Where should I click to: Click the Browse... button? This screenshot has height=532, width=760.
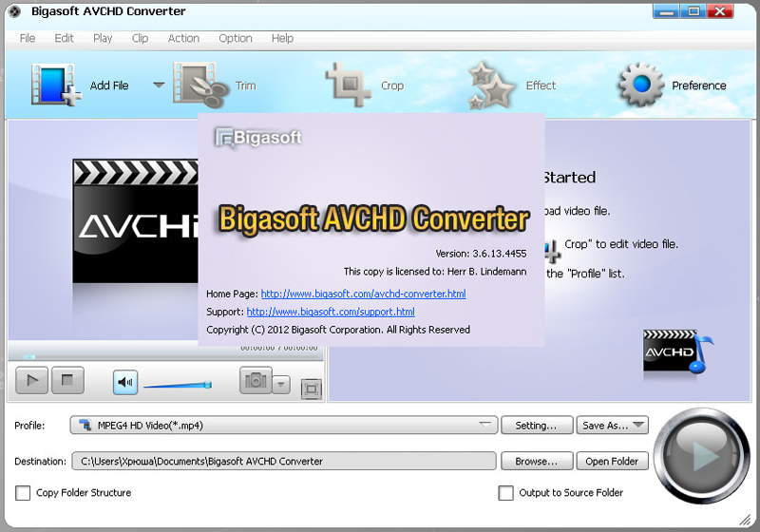(x=537, y=462)
